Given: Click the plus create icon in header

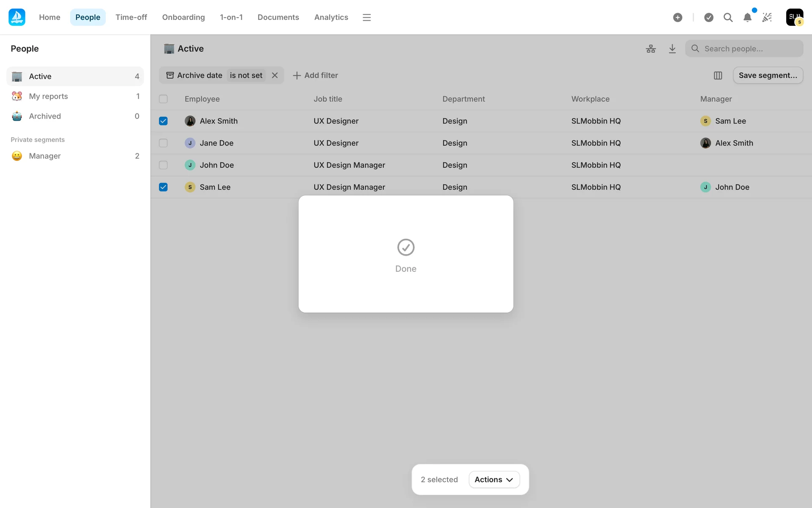Looking at the screenshot, I should point(678,17).
